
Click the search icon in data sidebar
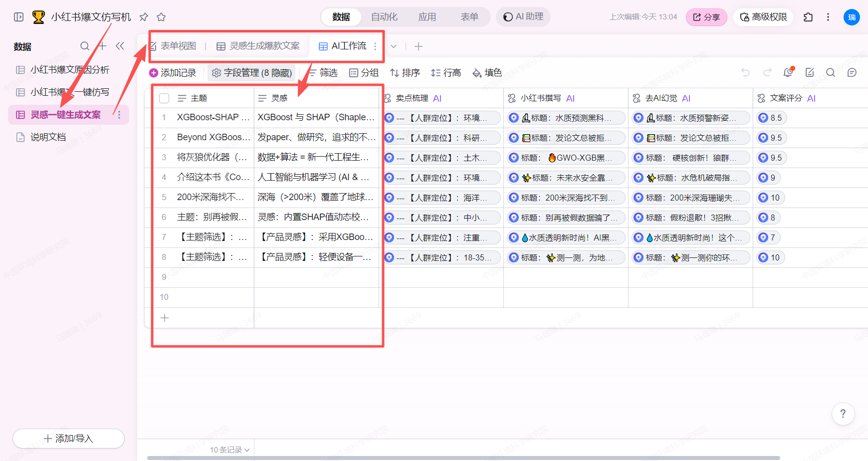pyautogui.click(x=85, y=46)
